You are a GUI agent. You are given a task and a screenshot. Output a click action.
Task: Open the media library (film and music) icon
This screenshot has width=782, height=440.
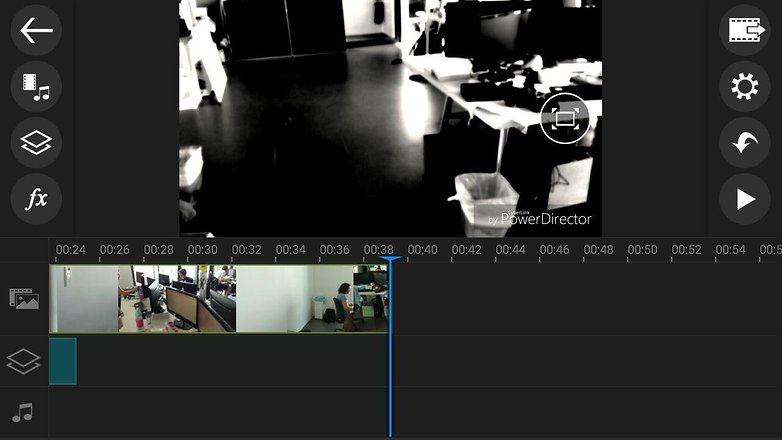pos(36,87)
